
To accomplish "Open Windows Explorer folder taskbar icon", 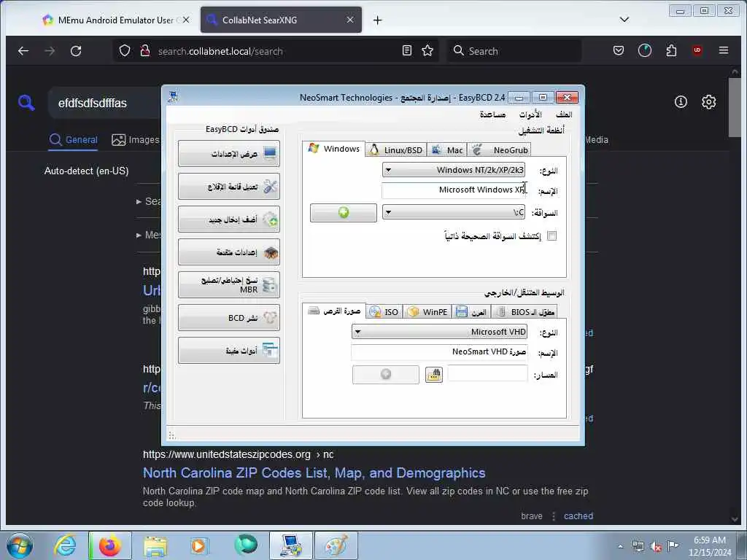I will coord(155,545).
